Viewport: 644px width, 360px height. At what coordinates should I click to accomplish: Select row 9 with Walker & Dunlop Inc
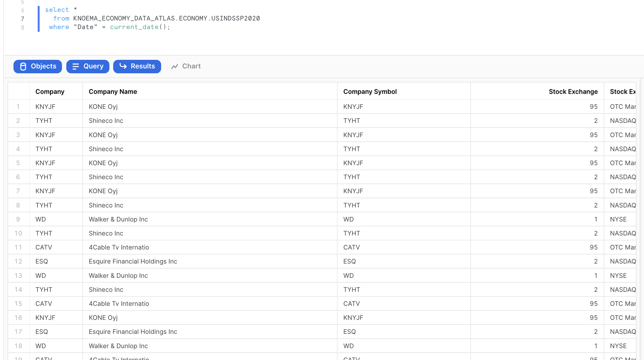(118, 219)
